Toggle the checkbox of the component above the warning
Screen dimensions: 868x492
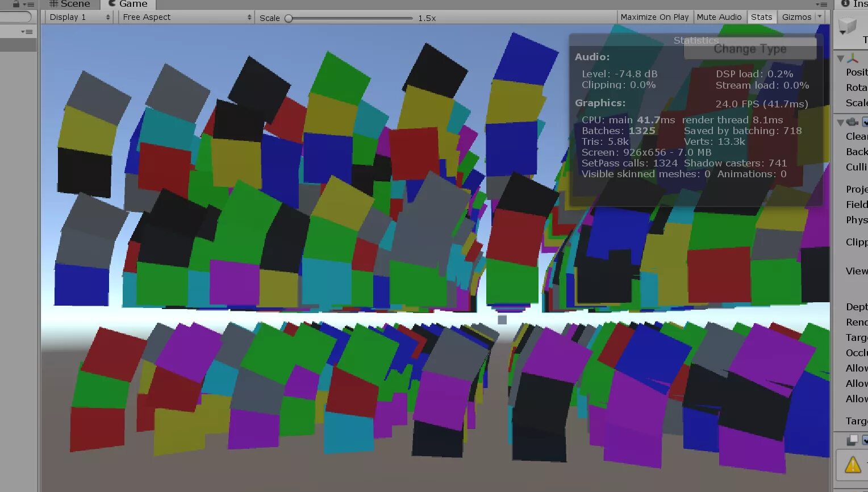pos(865,440)
